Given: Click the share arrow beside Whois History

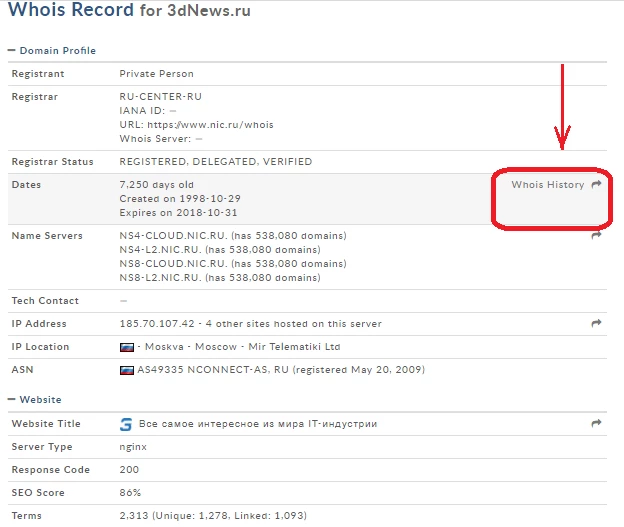Looking at the screenshot, I should (596, 184).
